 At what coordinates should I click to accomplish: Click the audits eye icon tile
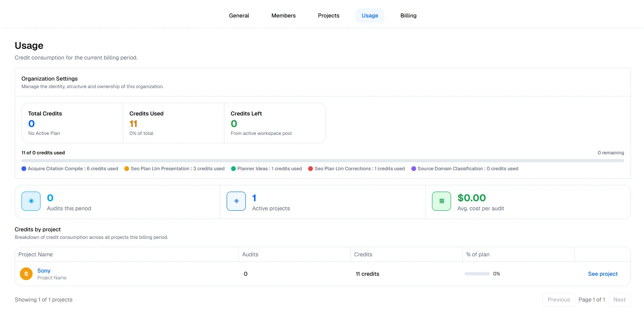tap(31, 201)
